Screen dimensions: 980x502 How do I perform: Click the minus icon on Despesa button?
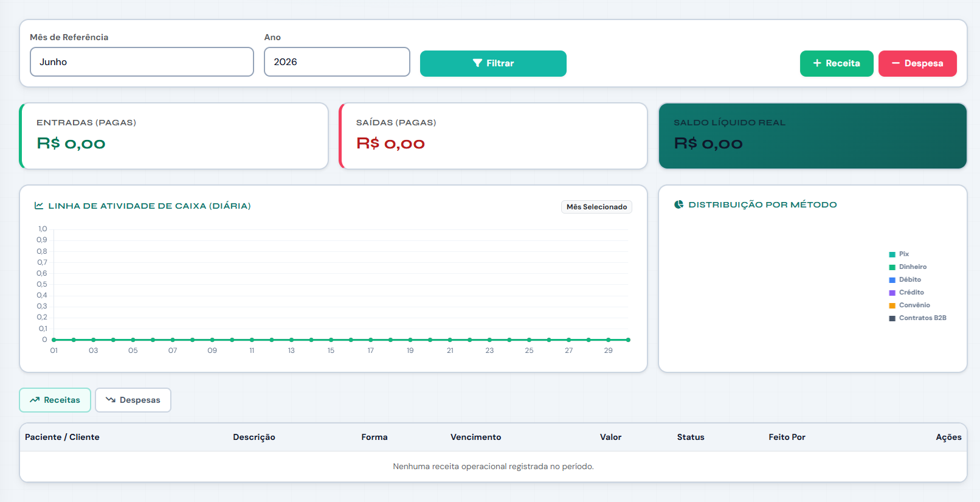pyautogui.click(x=895, y=63)
